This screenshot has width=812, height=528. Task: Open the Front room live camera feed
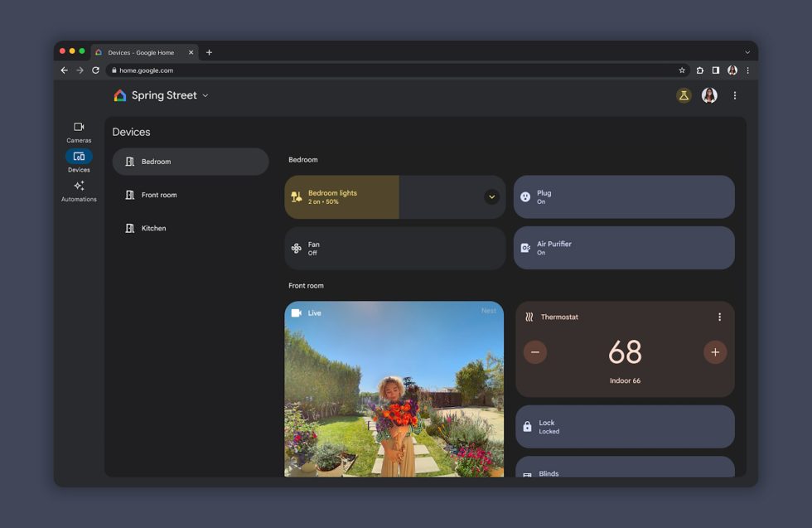(x=394, y=390)
